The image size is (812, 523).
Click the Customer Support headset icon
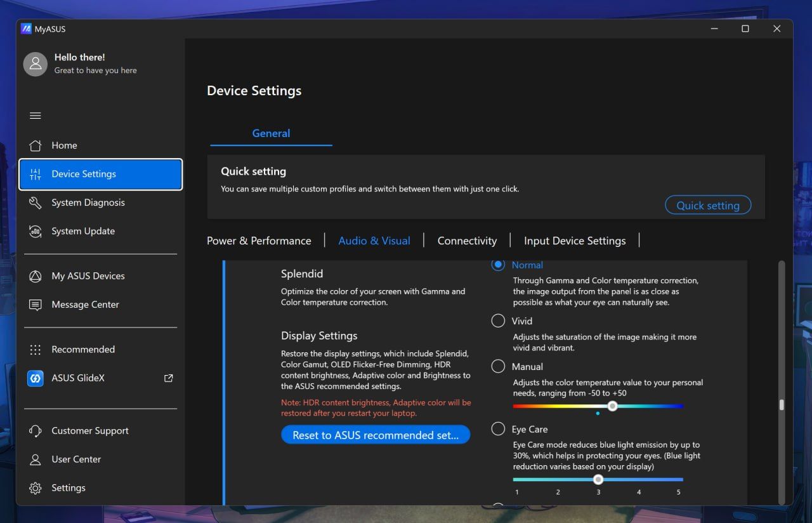click(36, 431)
